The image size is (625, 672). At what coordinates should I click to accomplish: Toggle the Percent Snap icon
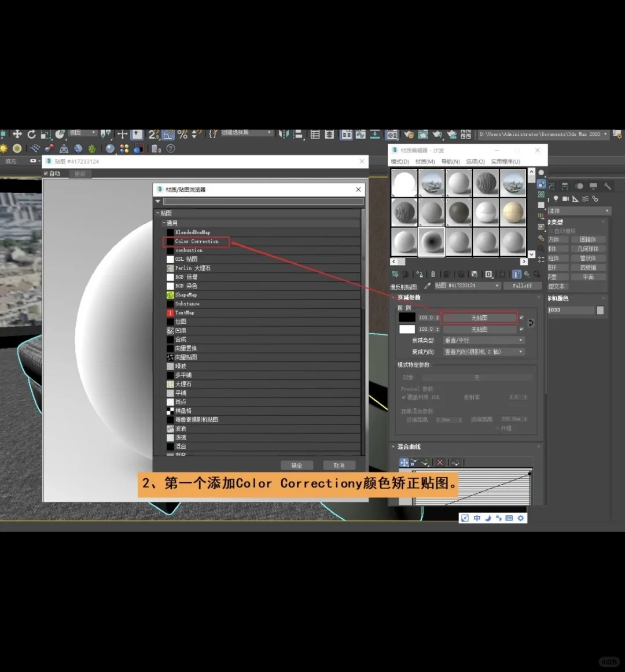(x=182, y=134)
